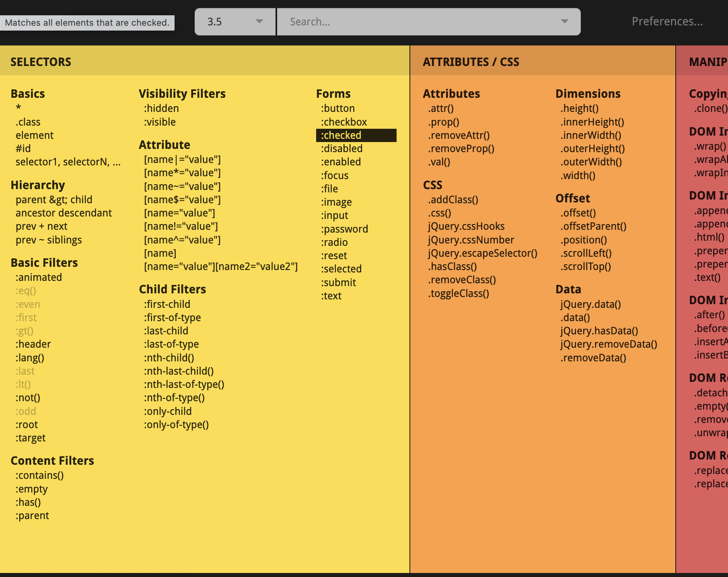Open the .val() method entry
The width and height of the screenshot is (728, 577).
pyautogui.click(x=439, y=162)
